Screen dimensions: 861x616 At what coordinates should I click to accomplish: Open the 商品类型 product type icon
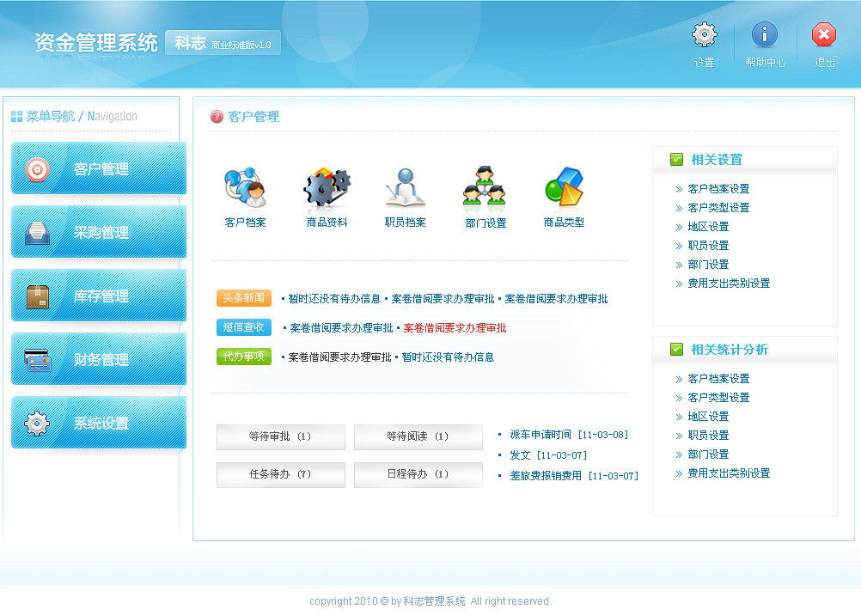coord(564,188)
